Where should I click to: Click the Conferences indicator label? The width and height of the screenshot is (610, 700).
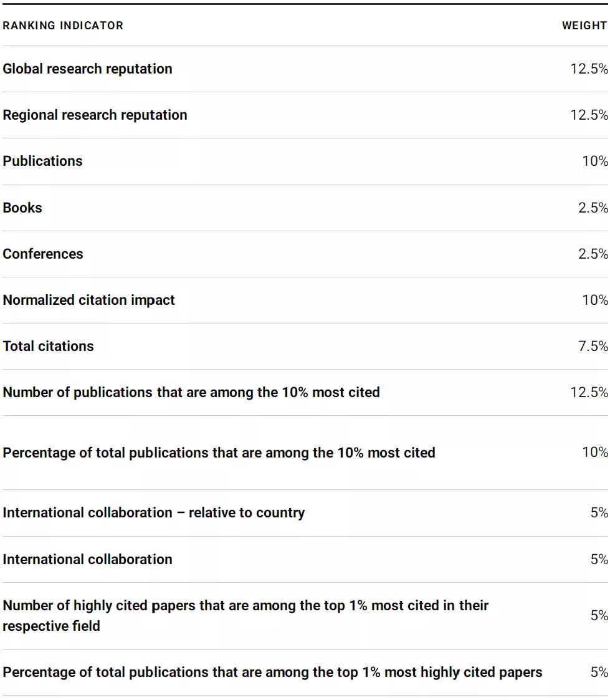43,254
